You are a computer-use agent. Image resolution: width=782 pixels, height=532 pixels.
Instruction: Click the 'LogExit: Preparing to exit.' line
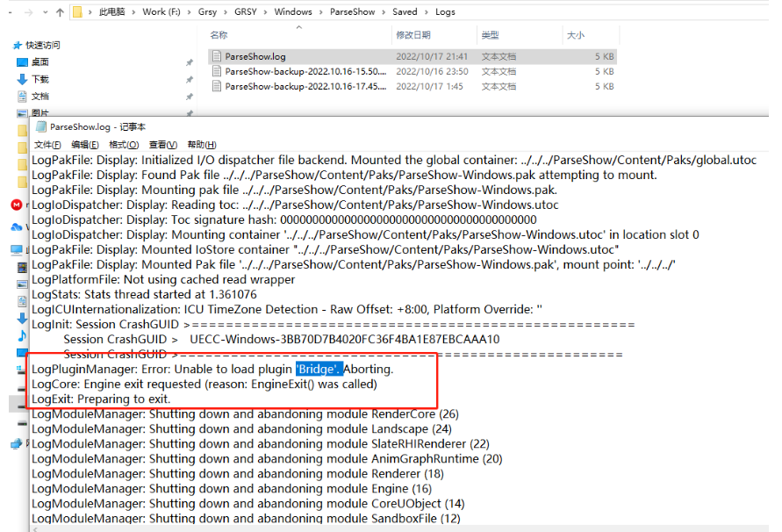coord(101,399)
